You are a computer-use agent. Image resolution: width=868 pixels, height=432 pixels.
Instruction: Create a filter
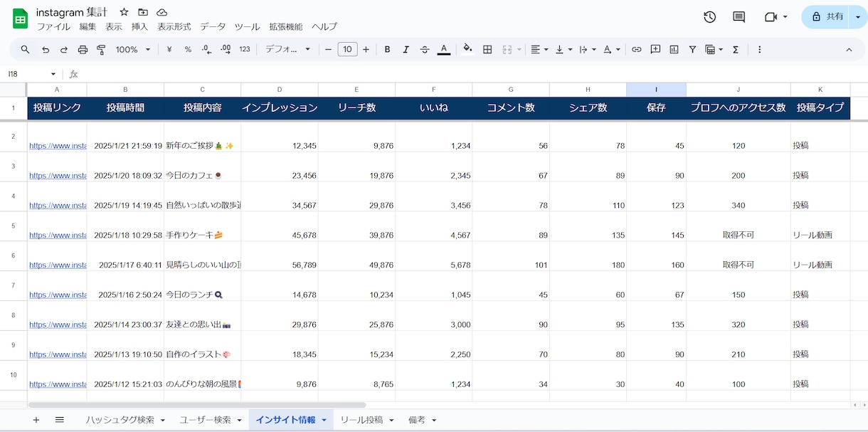pyautogui.click(x=692, y=50)
